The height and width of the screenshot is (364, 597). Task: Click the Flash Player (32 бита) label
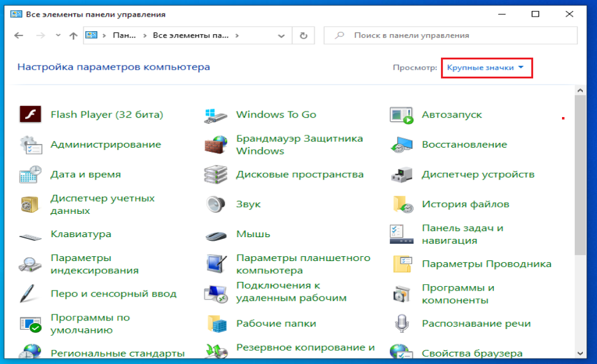[x=107, y=115]
